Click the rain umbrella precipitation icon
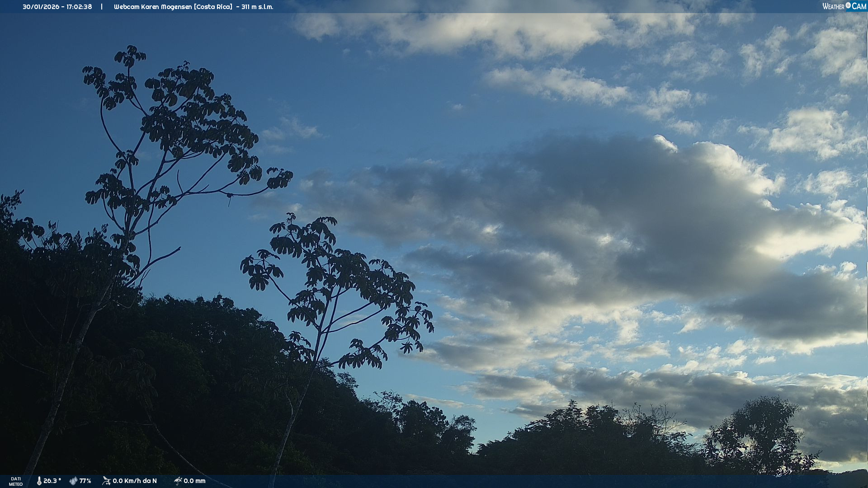868x488 pixels. pos(178,481)
